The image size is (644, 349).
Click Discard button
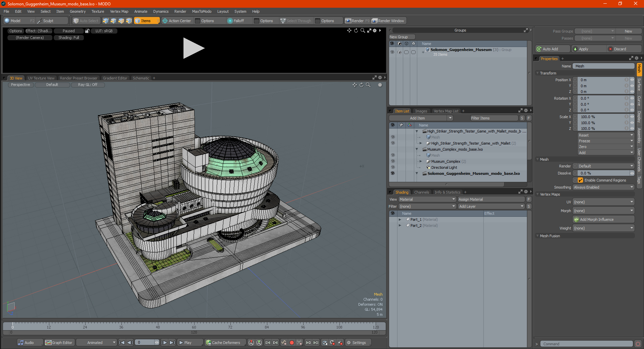624,49
